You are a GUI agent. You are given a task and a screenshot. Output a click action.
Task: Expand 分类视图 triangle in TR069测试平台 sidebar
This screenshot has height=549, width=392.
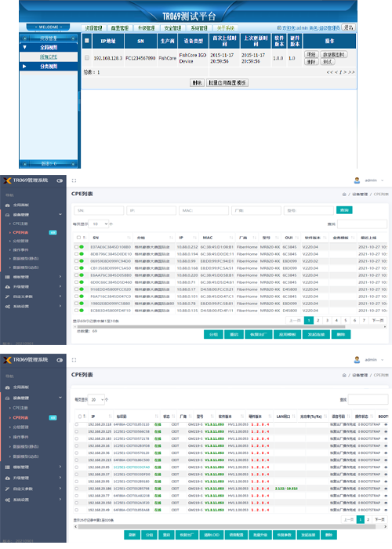24,66
